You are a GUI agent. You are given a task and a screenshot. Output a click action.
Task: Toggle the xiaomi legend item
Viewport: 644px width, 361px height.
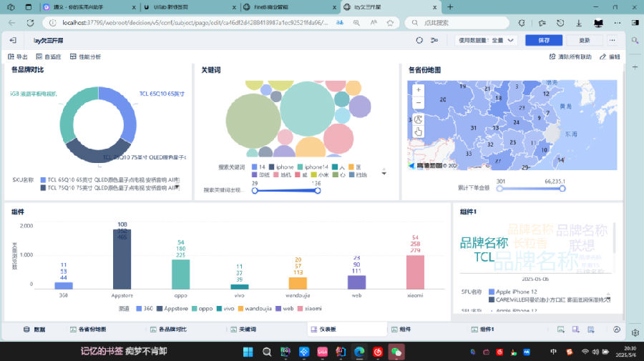(308, 309)
